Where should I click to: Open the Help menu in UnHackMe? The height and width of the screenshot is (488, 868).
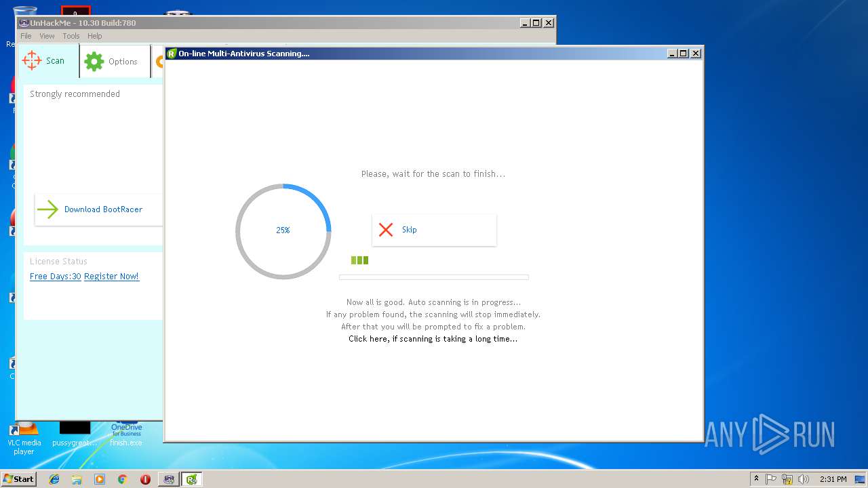(x=95, y=36)
